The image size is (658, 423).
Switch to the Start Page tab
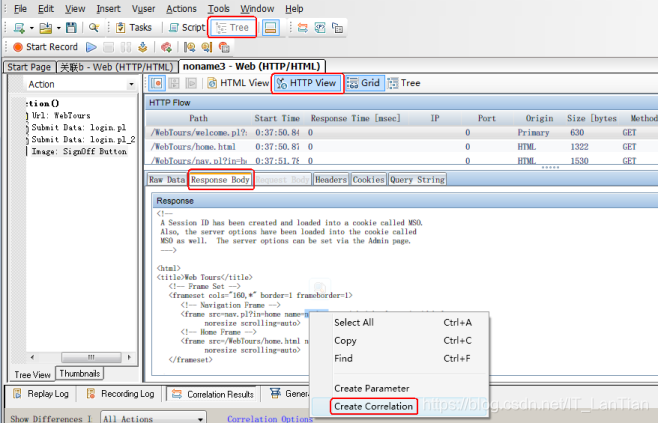(x=29, y=67)
